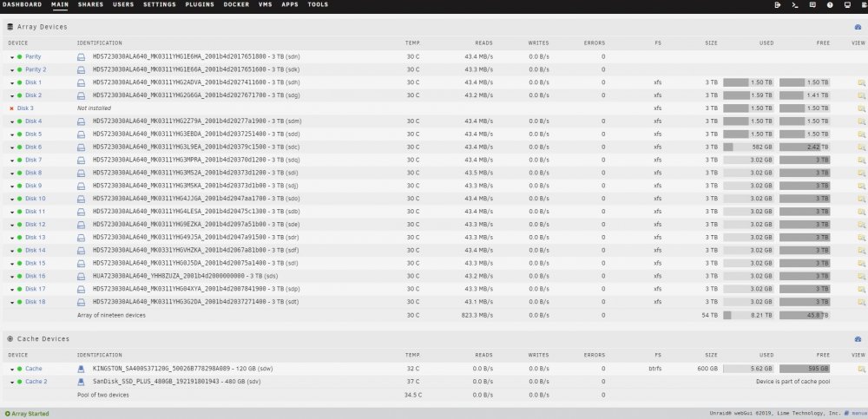Screen dimensions: 868x419
Task: Expand the dropdown arrow for Disk 1
Action: 12,83
